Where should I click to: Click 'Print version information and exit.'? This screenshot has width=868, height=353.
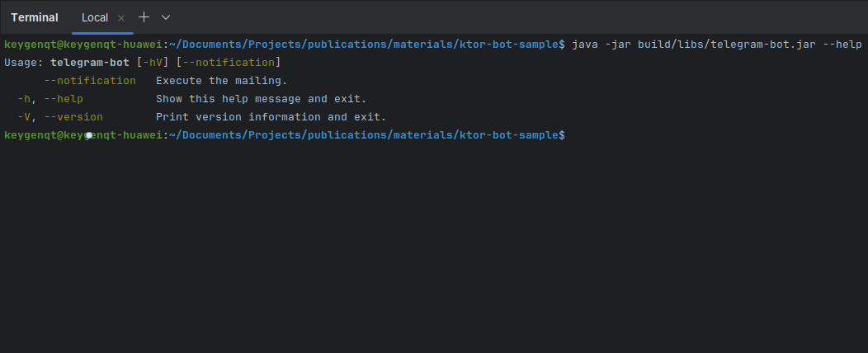[x=271, y=117]
